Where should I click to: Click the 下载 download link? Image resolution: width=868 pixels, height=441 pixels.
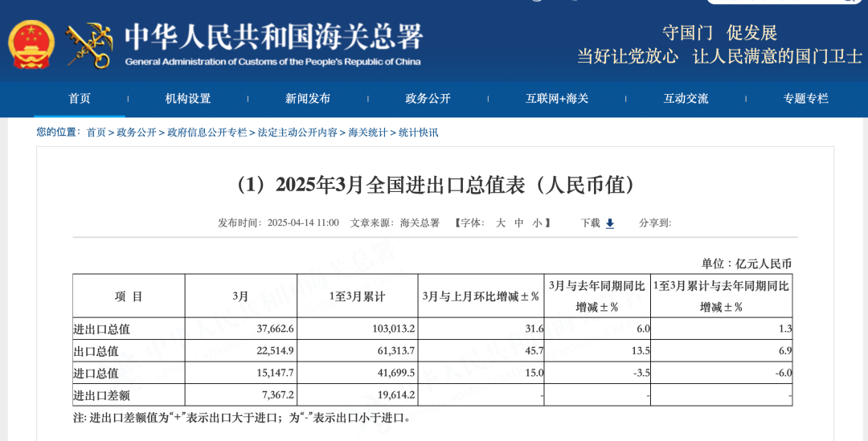pyautogui.click(x=590, y=223)
